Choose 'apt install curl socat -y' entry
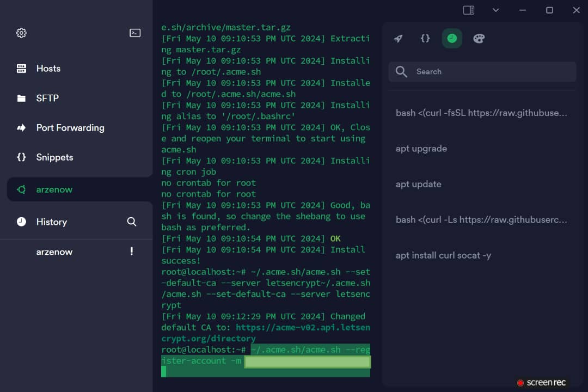This screenshot has width=588, height=392. 443,255
